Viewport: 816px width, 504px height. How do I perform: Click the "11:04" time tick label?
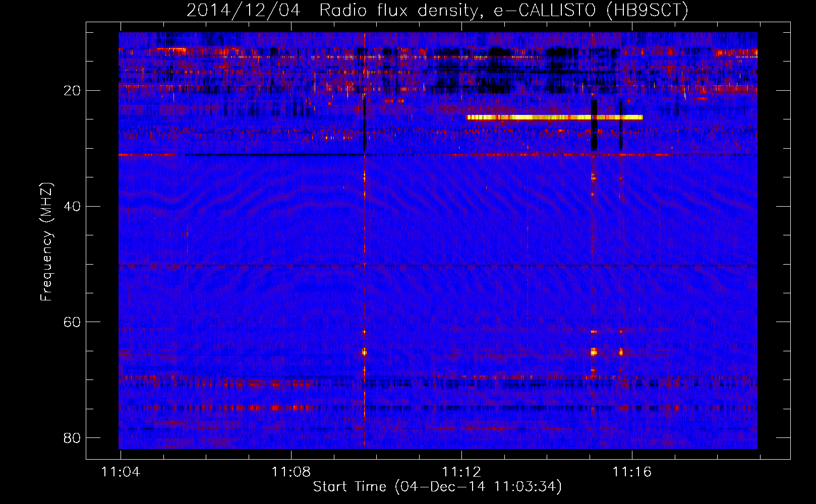(121, 472)
